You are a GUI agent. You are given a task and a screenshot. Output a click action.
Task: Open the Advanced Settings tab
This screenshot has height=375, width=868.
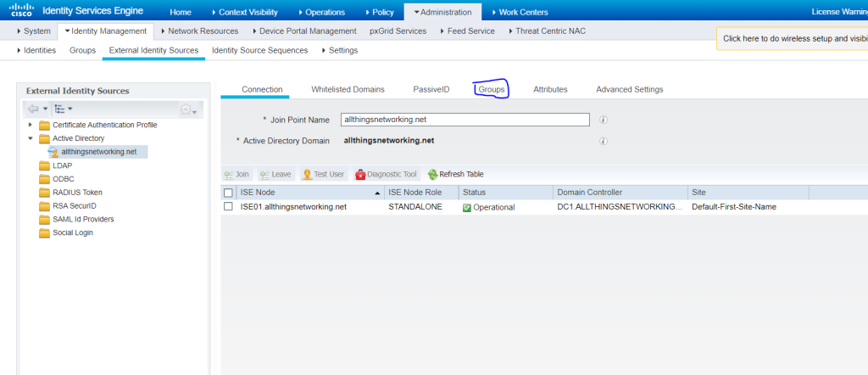(630, 90)
